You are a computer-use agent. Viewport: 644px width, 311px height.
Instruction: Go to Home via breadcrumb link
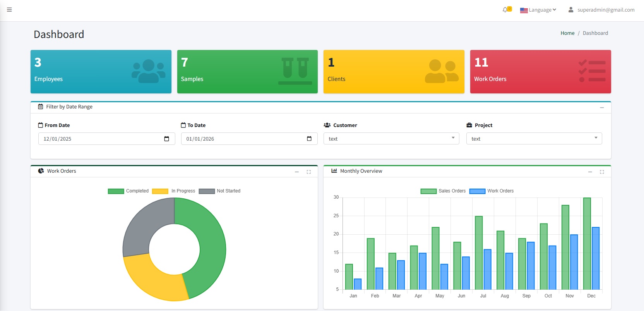pos(567,33)
